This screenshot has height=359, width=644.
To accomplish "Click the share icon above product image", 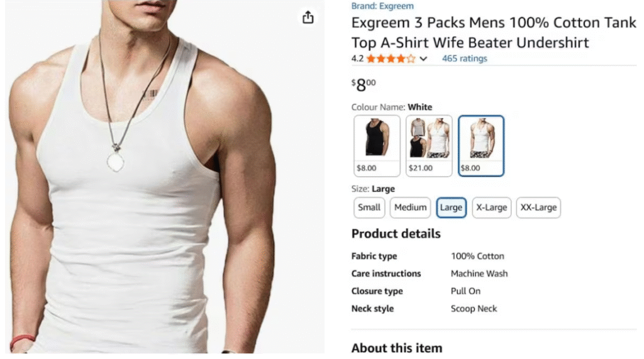I will (x=308, y=18).
